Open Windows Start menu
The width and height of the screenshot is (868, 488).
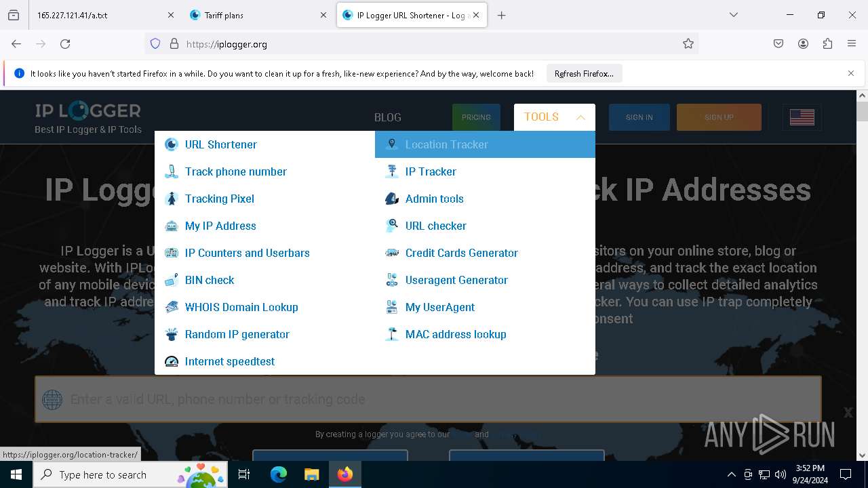point(16,474)
